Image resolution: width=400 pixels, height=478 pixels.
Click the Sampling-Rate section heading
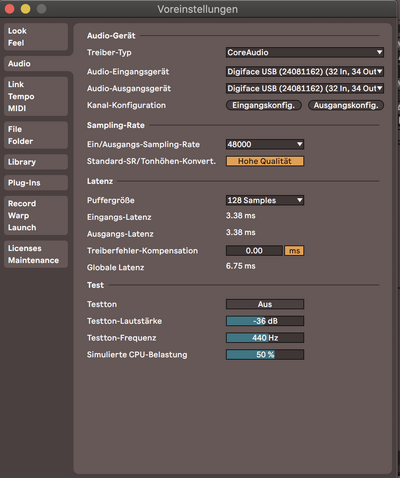tap(116, 125)
